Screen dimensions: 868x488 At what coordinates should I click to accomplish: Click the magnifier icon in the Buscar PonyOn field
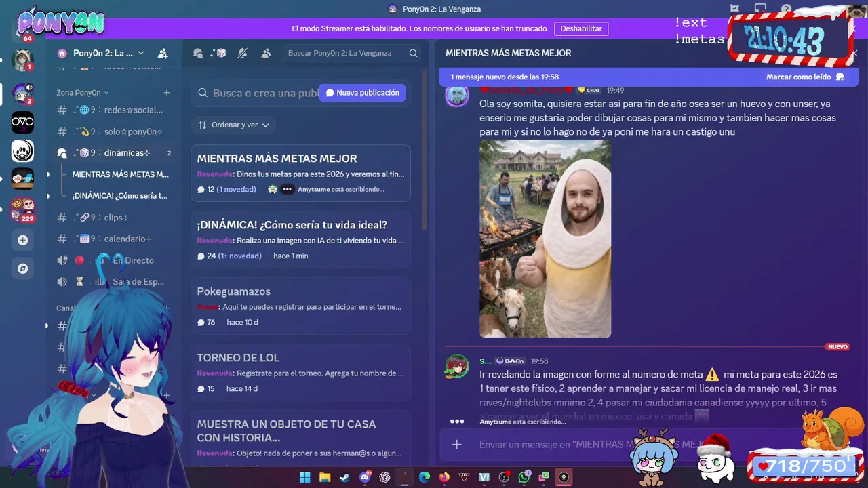click(x=413, y=53)
